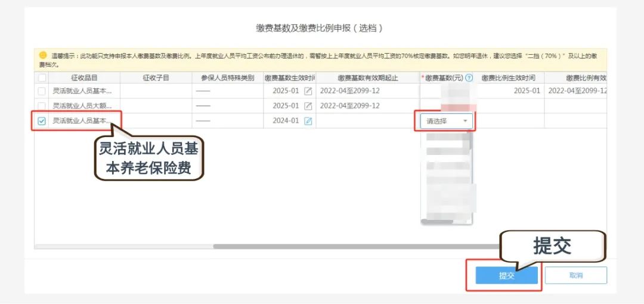Click the 缴费基数有效期起止 column header
This screenshot has height=304, width=644.
(x=367, y=78)
